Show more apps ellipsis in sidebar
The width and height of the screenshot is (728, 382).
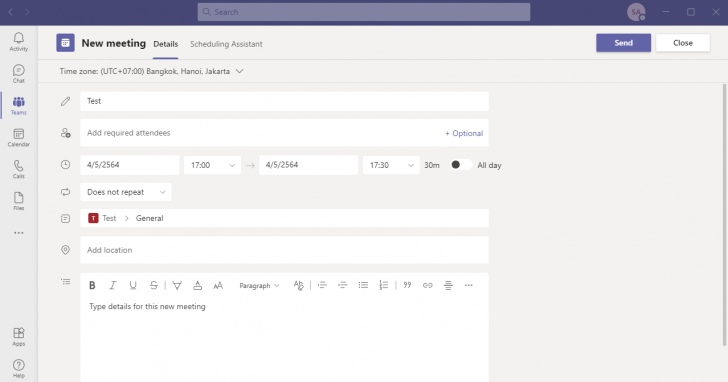[x=19, y=233]
